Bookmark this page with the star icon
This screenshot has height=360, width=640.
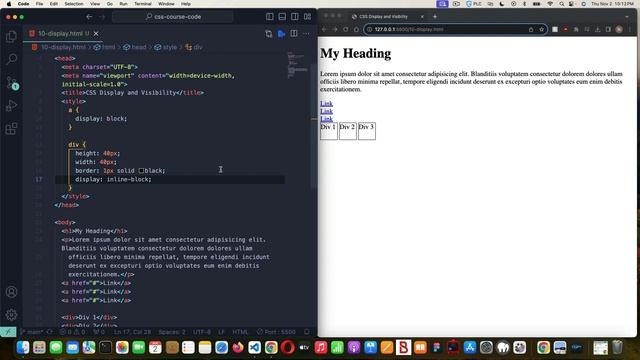click(x=541, y=29)
